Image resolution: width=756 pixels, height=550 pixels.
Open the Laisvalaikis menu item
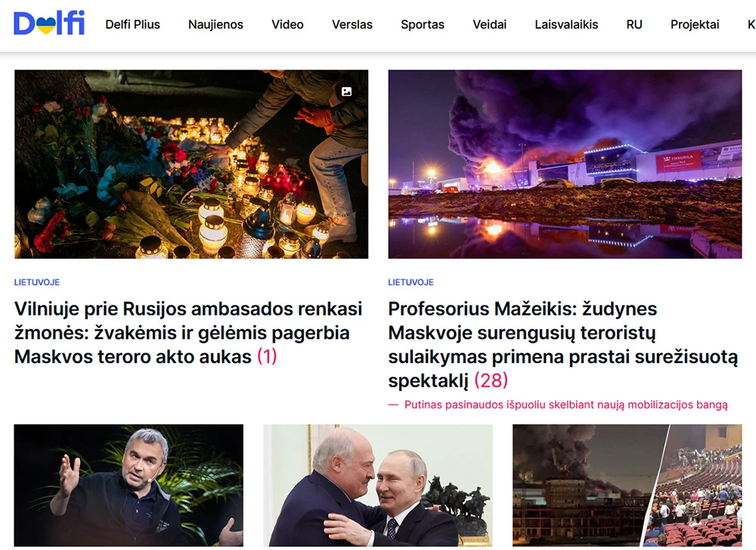(x=566, y=25)
